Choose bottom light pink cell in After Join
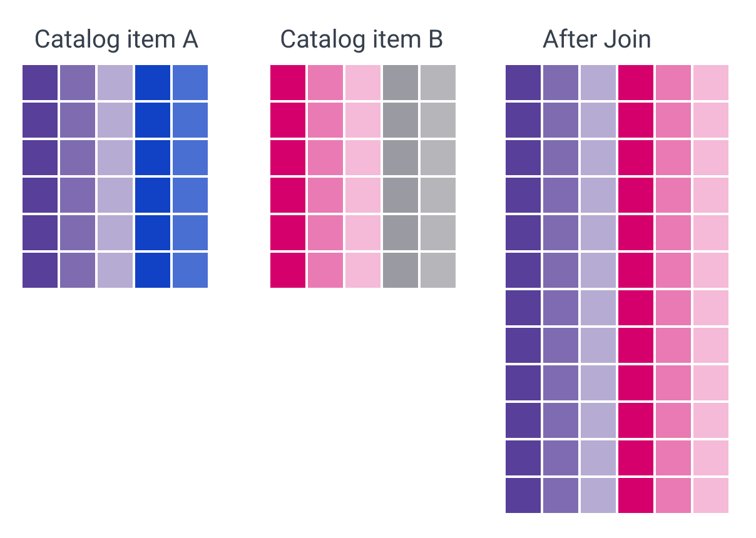 [711, 495]
